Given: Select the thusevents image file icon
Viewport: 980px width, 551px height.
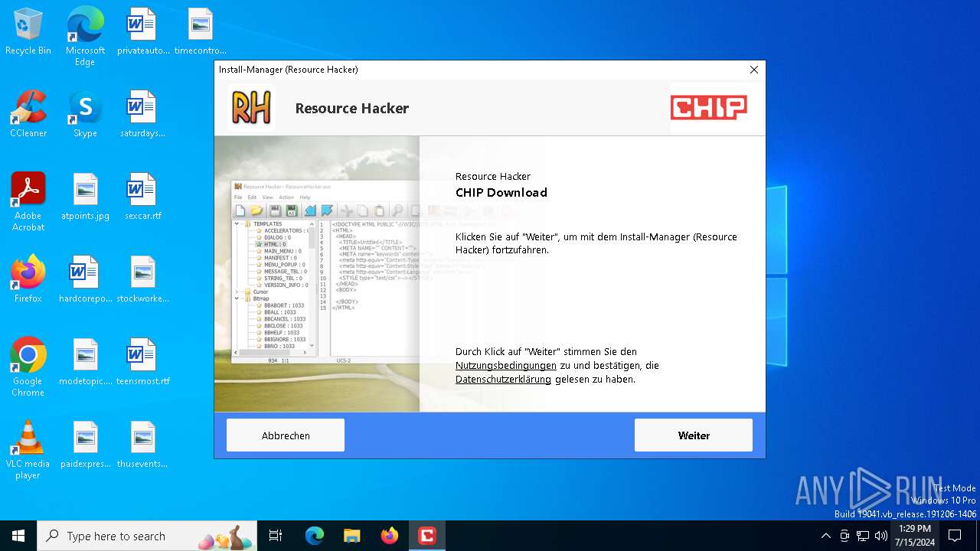Looking at the screenshot, I should pos(143,445).
